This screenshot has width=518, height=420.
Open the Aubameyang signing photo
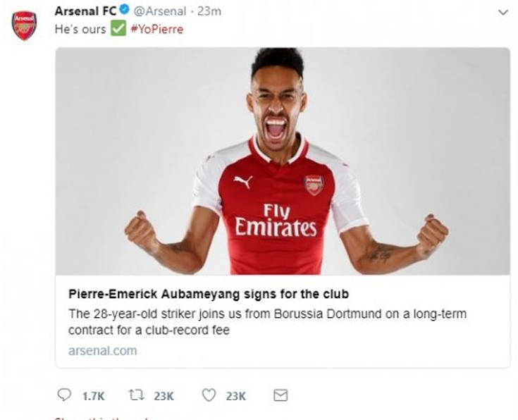283,161
